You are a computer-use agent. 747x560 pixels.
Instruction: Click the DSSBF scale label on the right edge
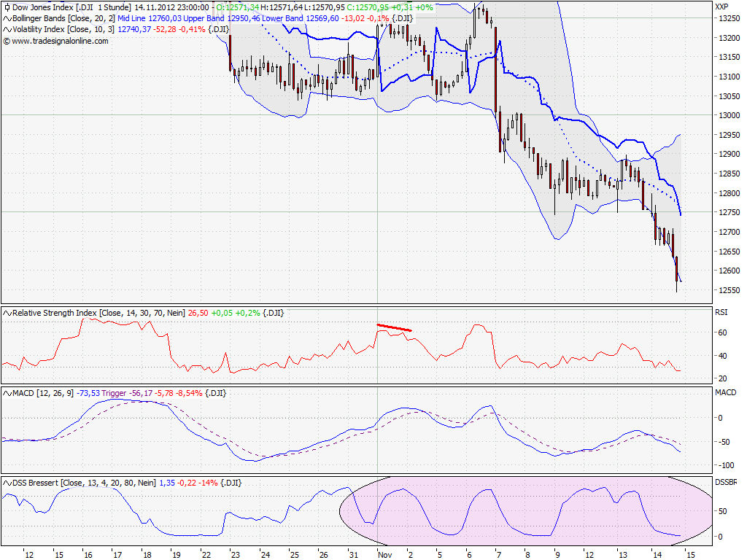point(724,482)
